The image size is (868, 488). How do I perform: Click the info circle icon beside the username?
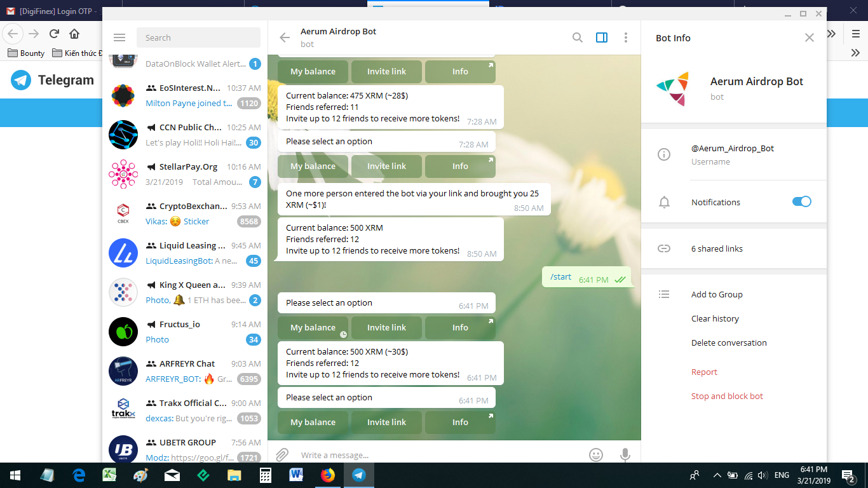pyautogui.click(x=664, y=154)
